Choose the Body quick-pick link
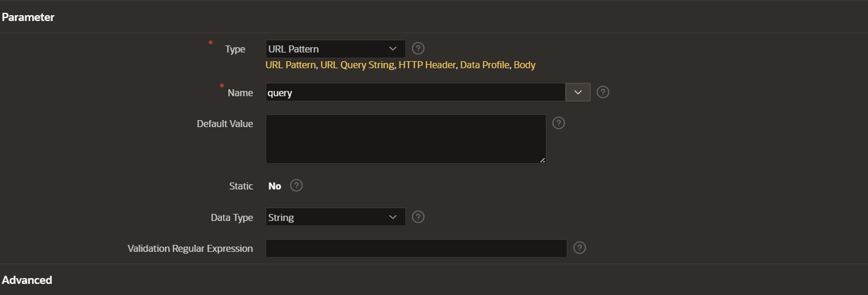Image resolution: width=868 pixels, height=295 pixels. tap(524, 65)
